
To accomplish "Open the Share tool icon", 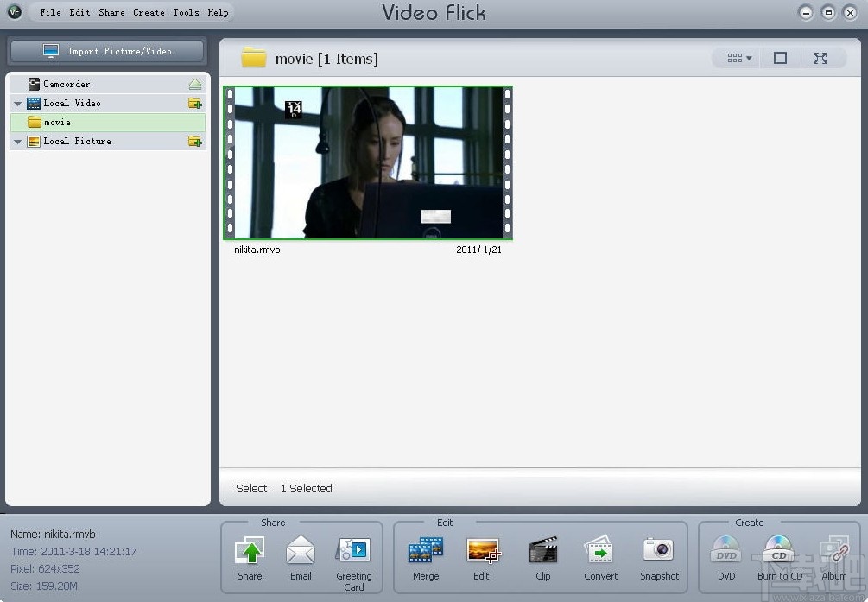I will click(250, 550).
